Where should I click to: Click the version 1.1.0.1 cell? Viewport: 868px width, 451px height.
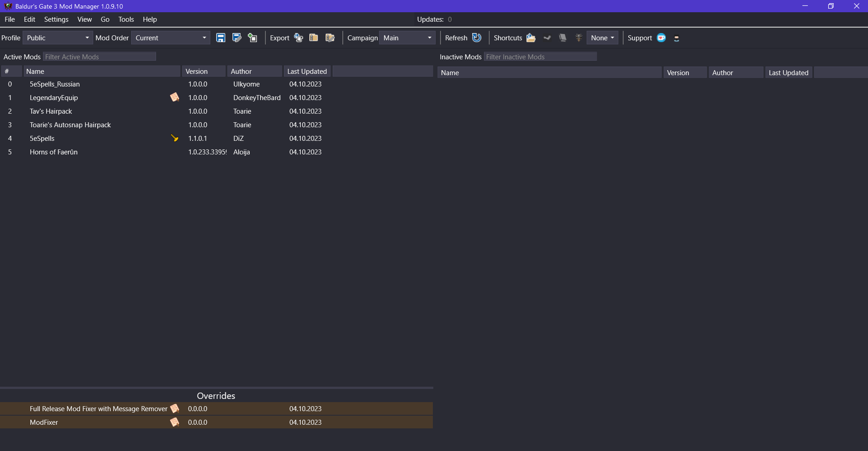198,139
